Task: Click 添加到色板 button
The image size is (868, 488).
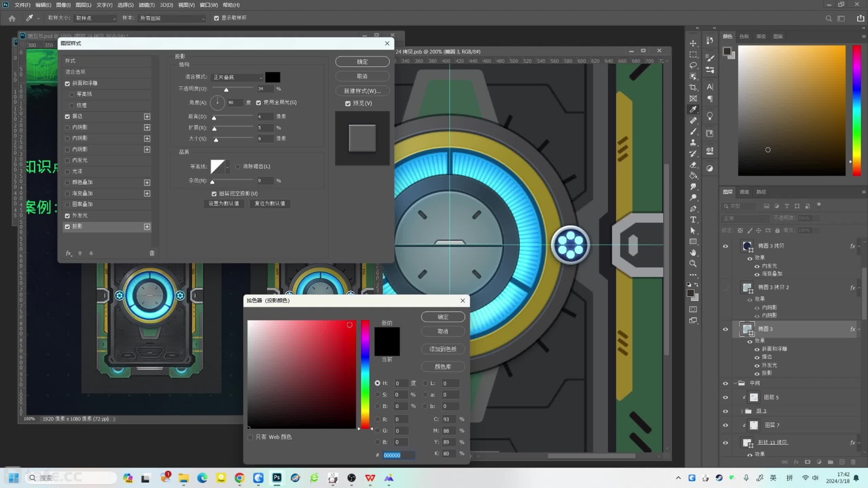Action: tap(443, 349)
